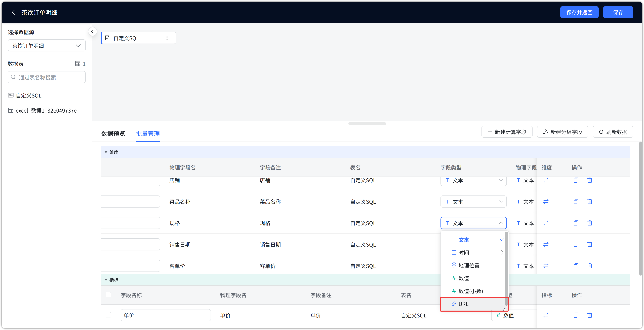Click the swap icon in the 店铺 row
The image size is (644, 330).
pyautogui.click(x=546, y=180)
